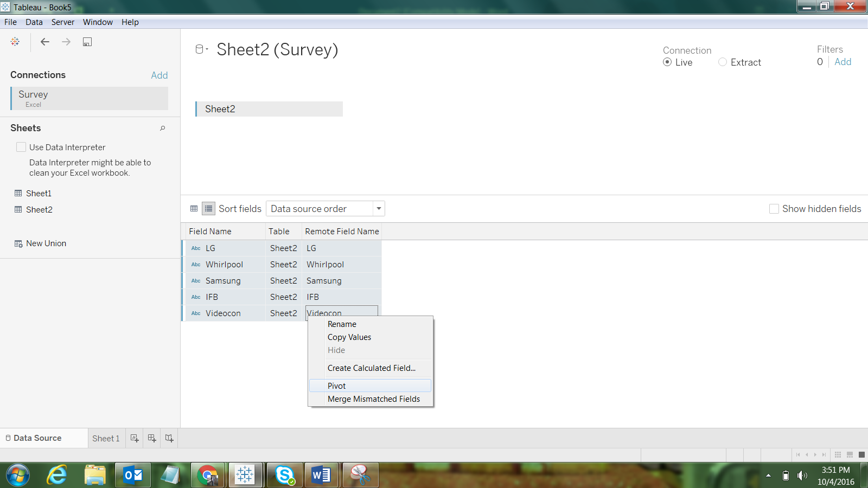Open the system volume control
The height and width of the screenshot is (488, 868).
point(802,476)
